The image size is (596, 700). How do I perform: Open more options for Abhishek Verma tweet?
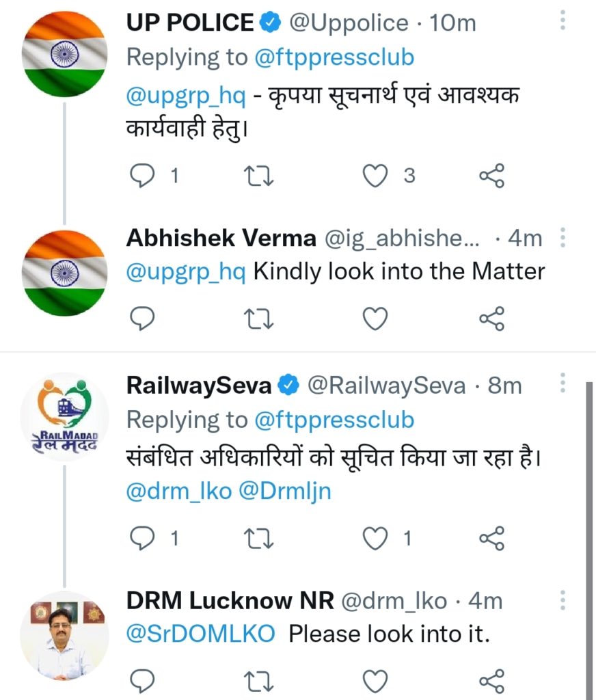click(563, 237)
